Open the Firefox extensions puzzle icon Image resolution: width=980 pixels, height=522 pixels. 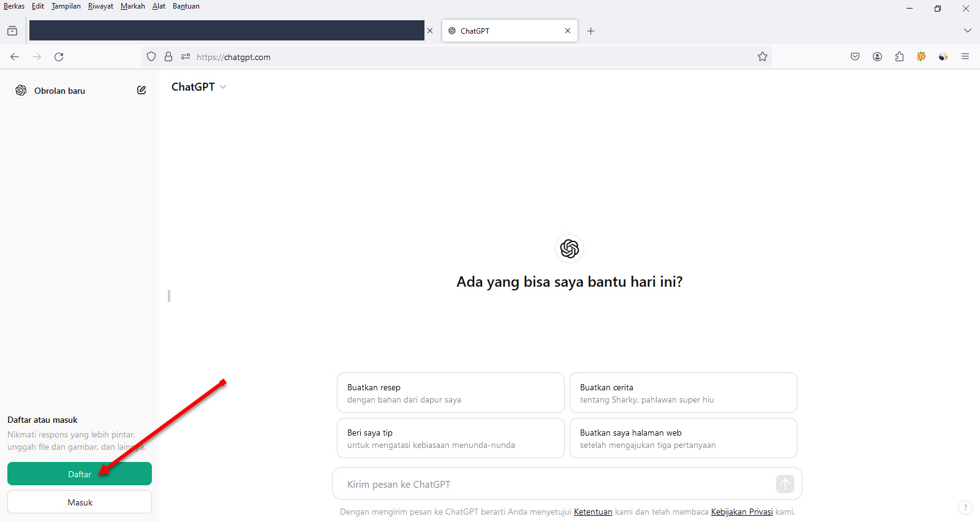(899, 56)
